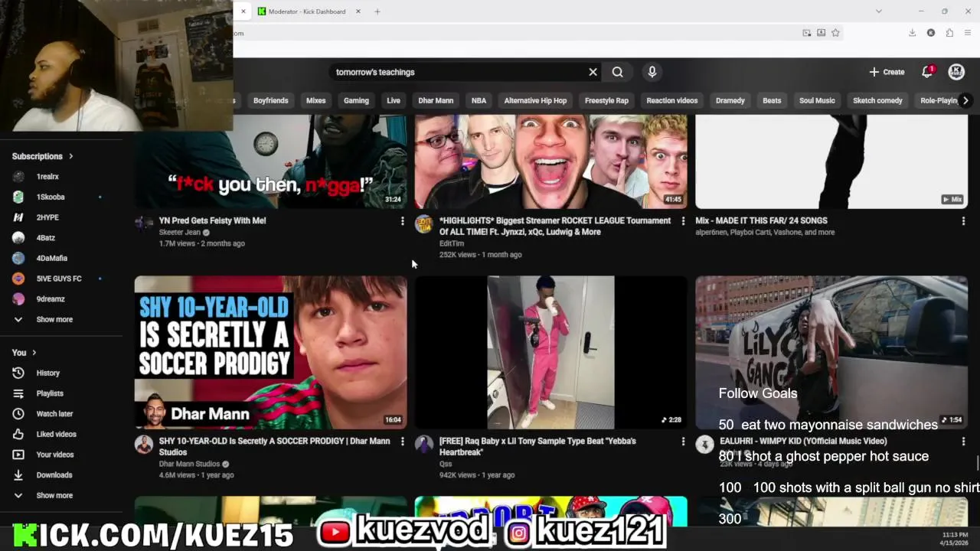Open tab search dropdown in title bar
The image size is (980, 551).
pyautogui.click(x=878, y=11)
